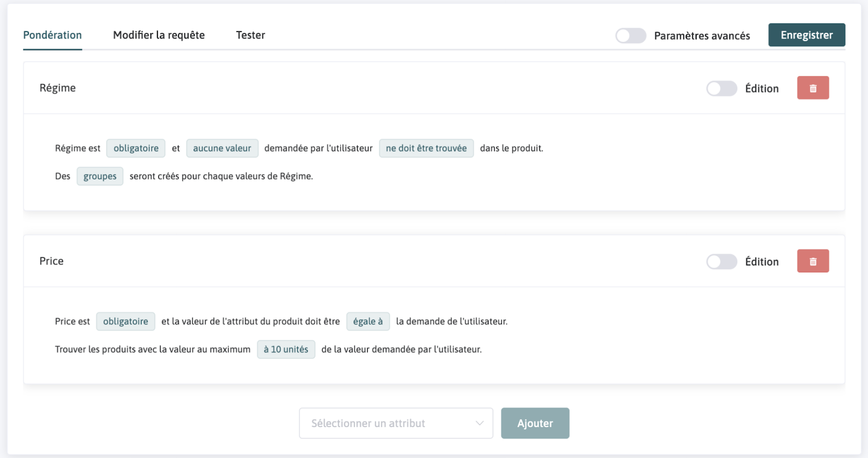Click the Régime card title
The width and height of the screenshot is (868, 458).
tap(58, 88)
